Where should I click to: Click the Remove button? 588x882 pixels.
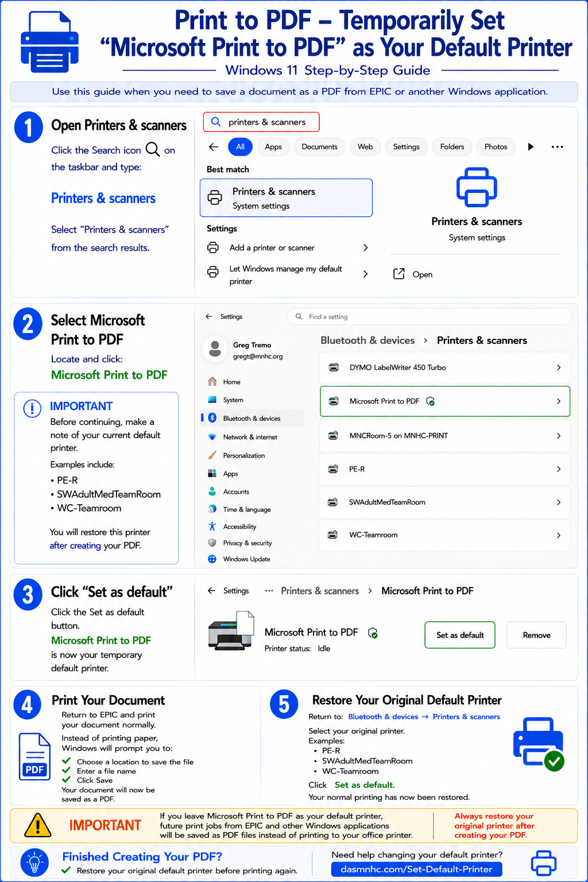point(536,635)
